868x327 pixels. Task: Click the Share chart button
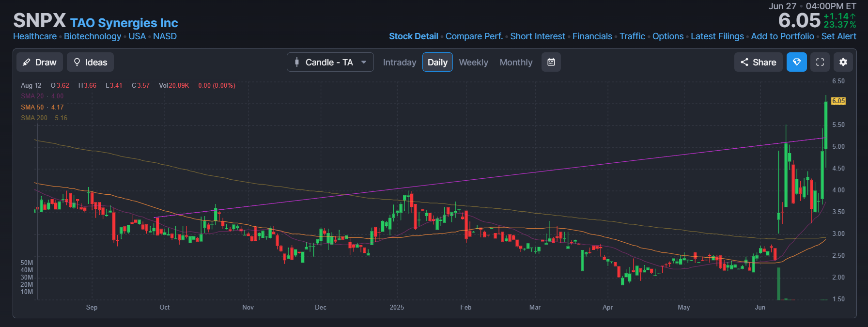[x=758, y=62]
